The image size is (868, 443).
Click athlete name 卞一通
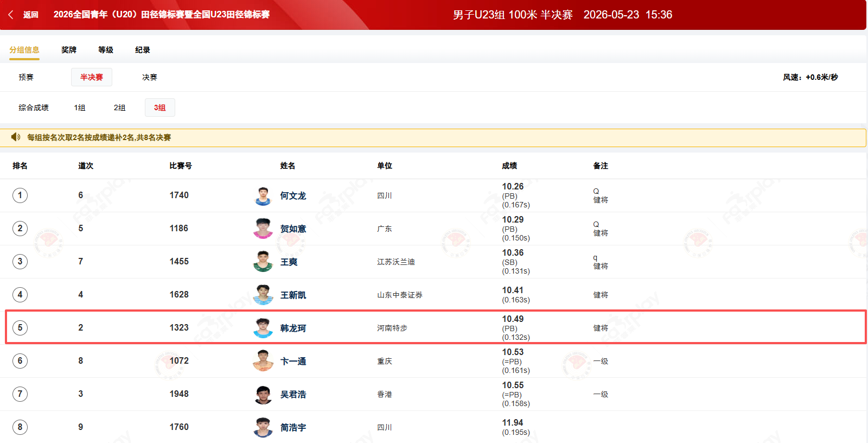pos(293,361)
